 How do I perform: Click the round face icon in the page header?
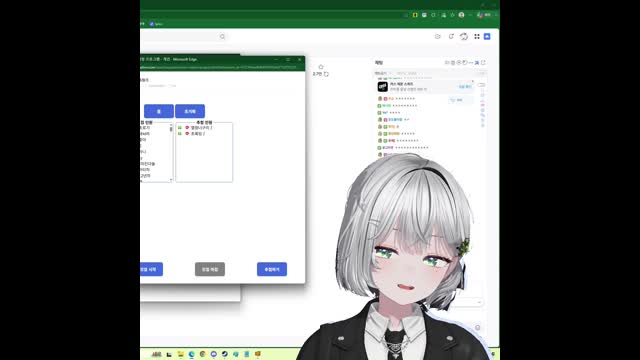point(438,36)
